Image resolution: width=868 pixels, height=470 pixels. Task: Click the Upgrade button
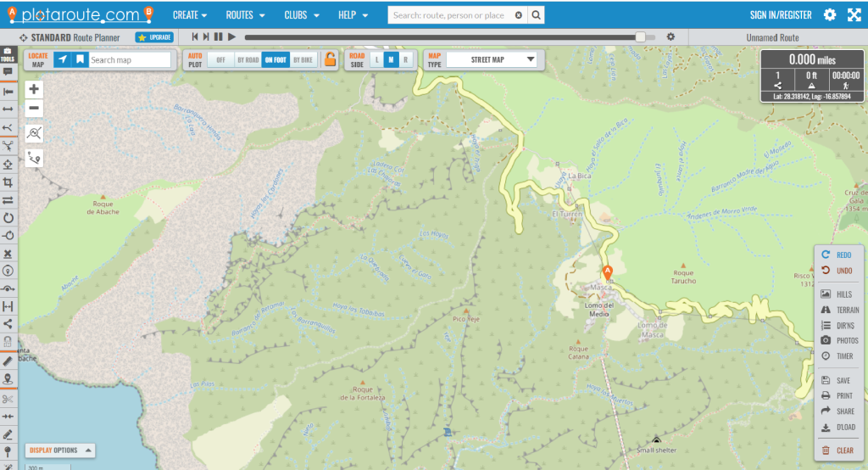(x=154, y=37)
